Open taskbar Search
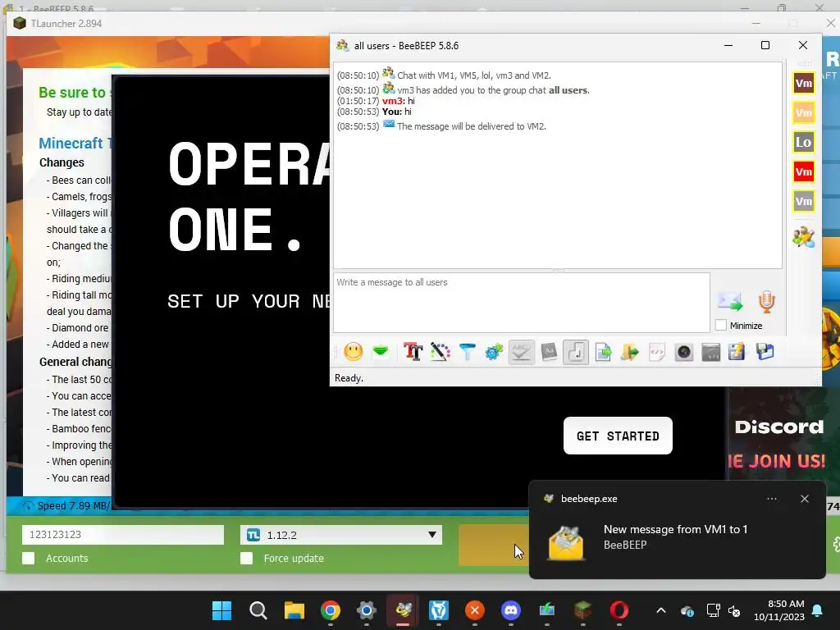Screen dimensions: 840x630 click(x=258, y=610)
